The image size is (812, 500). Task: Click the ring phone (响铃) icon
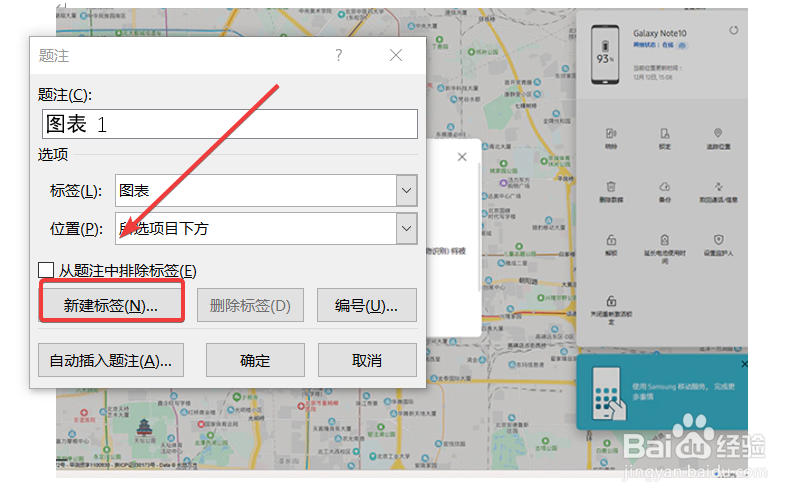click(x=611, y=133)
